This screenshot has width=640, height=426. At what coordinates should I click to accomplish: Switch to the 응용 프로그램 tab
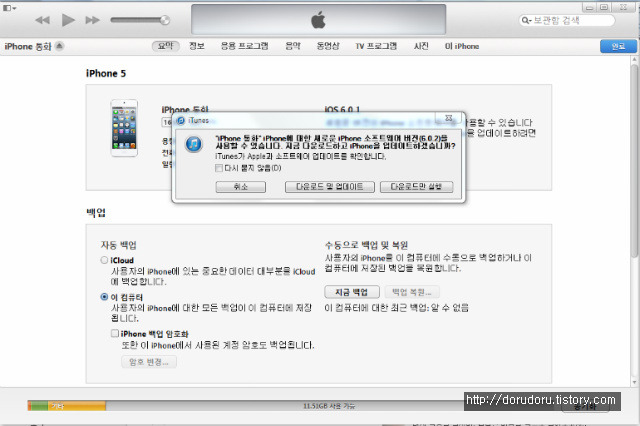tap(244, 46)
